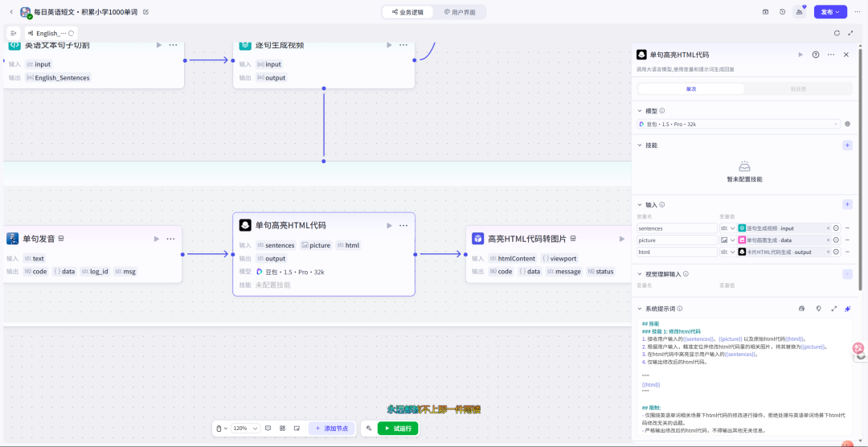The image size is (868, 447).
Task: Click the html variable name field
Action: 676,252
